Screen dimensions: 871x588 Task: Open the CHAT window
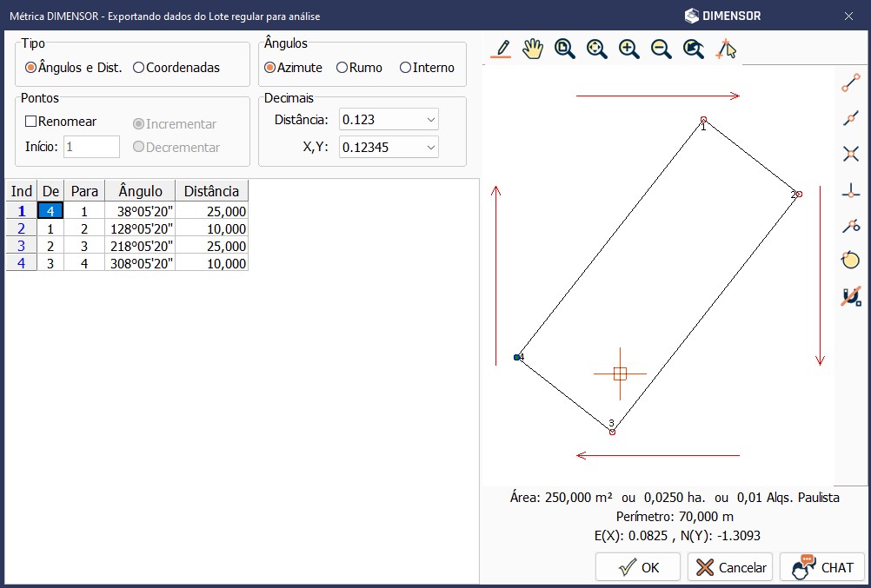822,567
